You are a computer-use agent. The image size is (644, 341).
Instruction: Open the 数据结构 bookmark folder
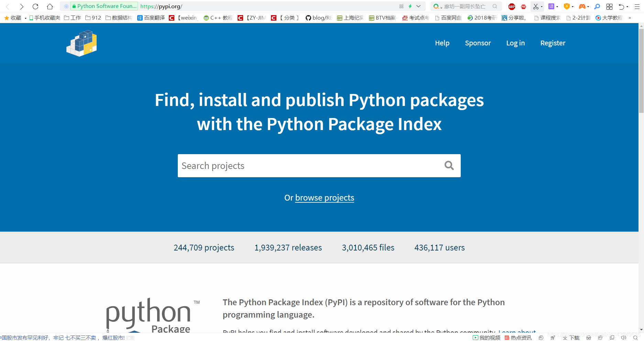[119, 18]
